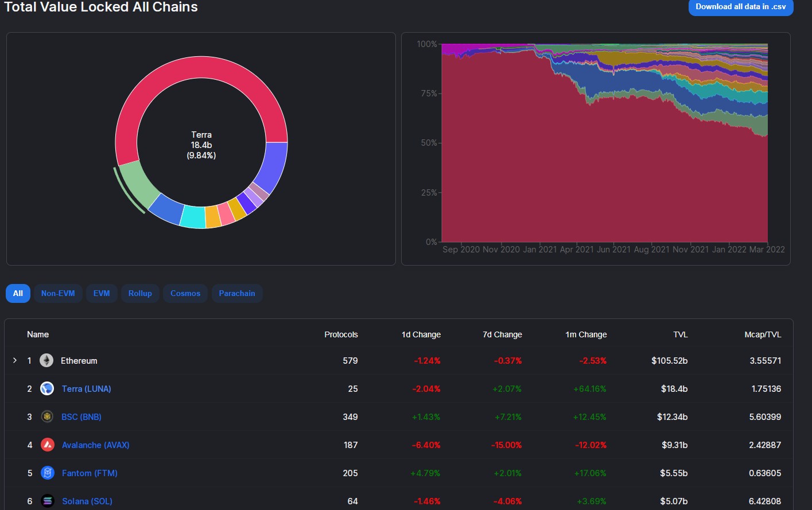
Task: Click the large red Ethereum donut segment
Action: [201, 68]
